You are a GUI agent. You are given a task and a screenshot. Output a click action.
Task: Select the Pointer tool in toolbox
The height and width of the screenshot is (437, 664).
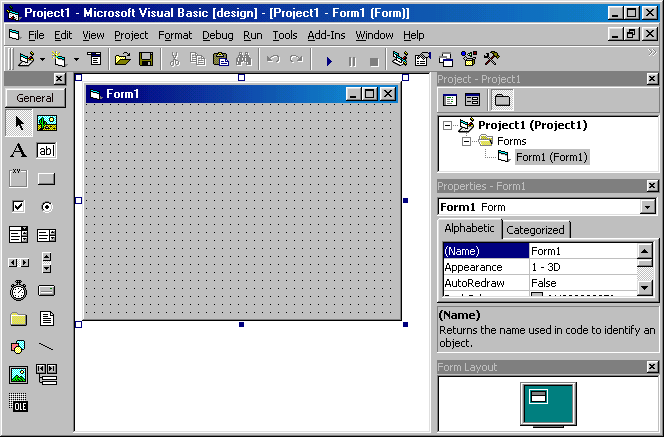(x=19, y=123)
